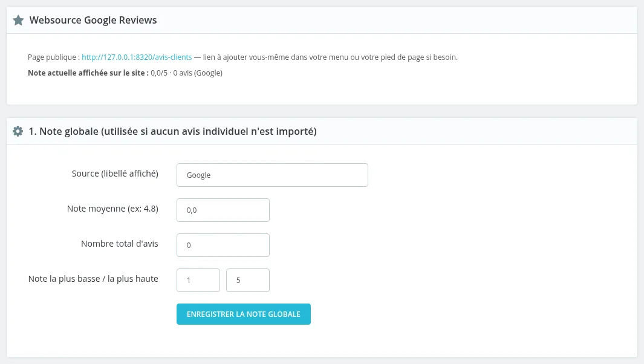Select the Nombre total d'avis field
Screen dimensions: 644x364
(x=223, y=245)
